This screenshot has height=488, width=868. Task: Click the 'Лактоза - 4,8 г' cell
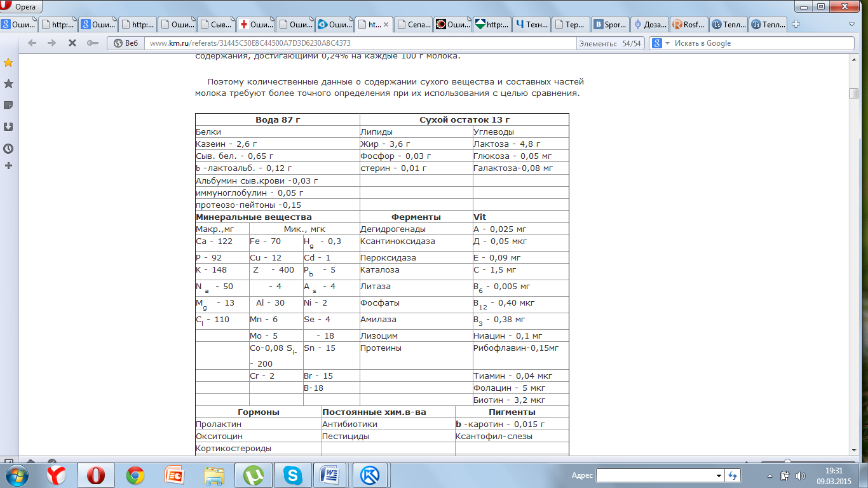tap(521, 144)
